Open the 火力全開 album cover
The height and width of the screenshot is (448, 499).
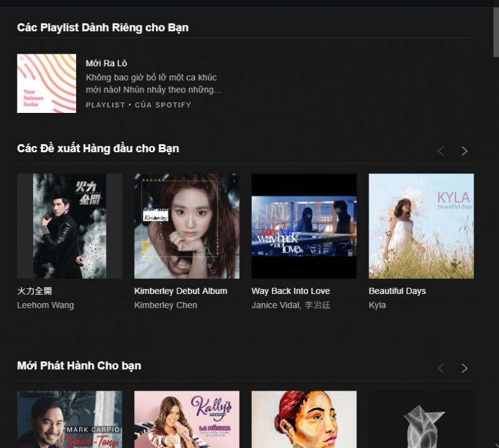click(x=70, y=226)
